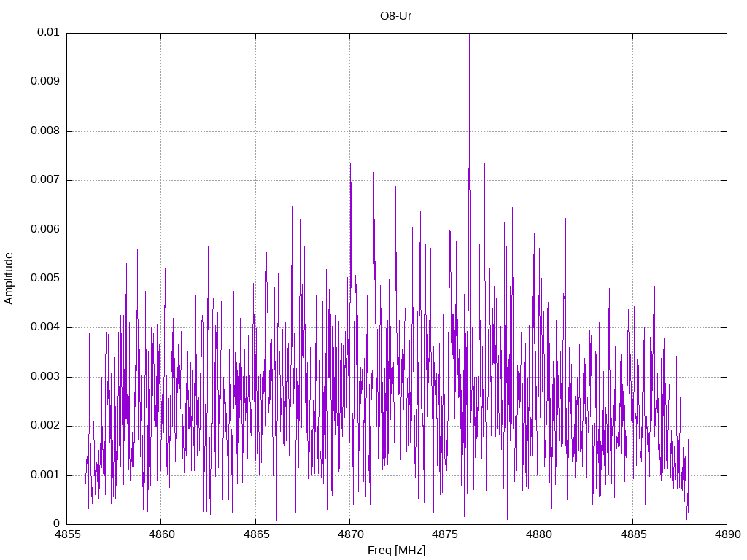This screenshot has width=747, height=560.
Task: Click the 4855 x-axis tick label
Action: [x=67, y=534]
